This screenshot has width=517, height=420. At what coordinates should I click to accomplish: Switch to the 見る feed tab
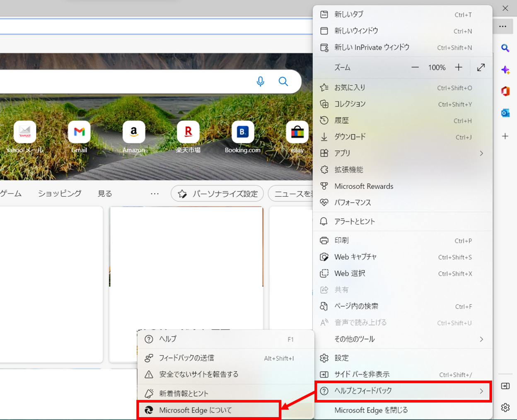coord(105,193)
